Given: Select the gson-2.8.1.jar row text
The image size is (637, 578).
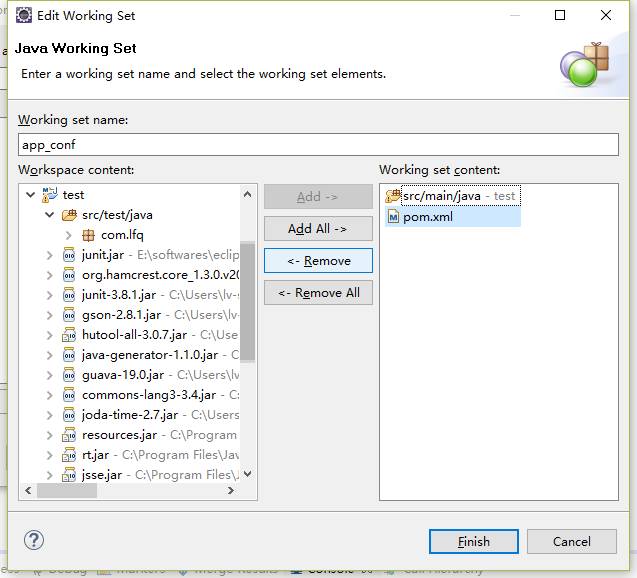Looking at the screenshot, I should point(121,315).
